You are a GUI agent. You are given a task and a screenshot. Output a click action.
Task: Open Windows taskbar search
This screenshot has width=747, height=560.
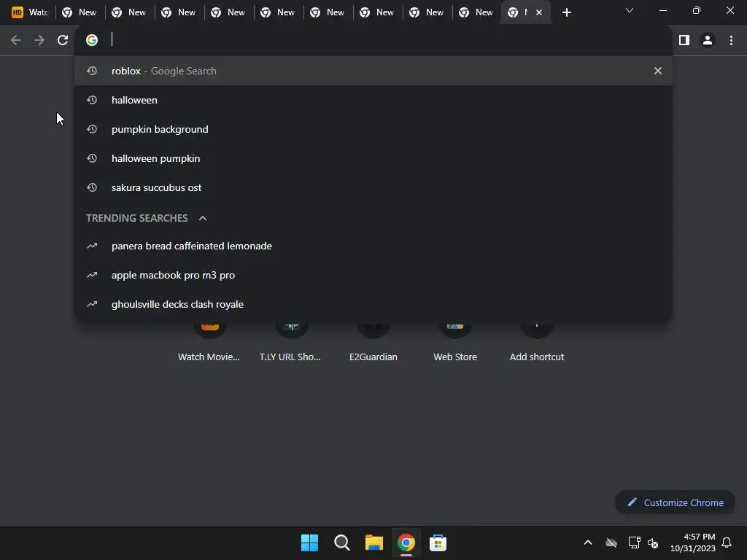341,542
